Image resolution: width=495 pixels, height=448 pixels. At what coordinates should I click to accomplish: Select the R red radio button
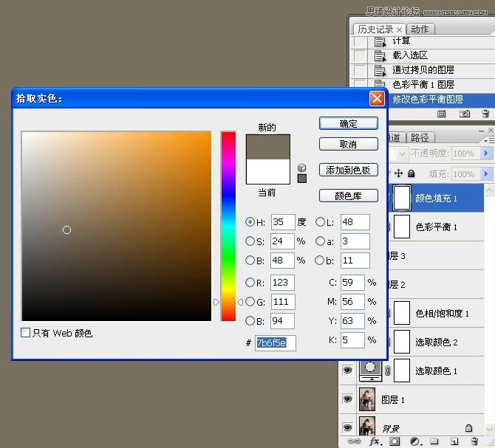(x=250, y=282)
